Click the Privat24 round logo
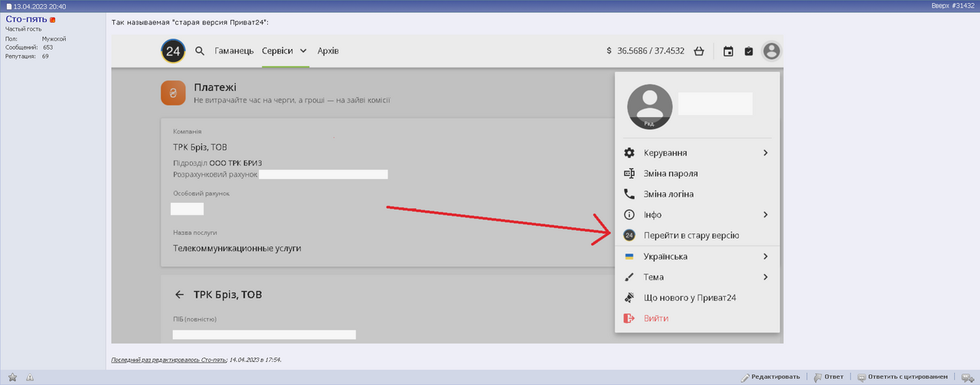This screenshot has width=980, height=385. pos(172,51)
